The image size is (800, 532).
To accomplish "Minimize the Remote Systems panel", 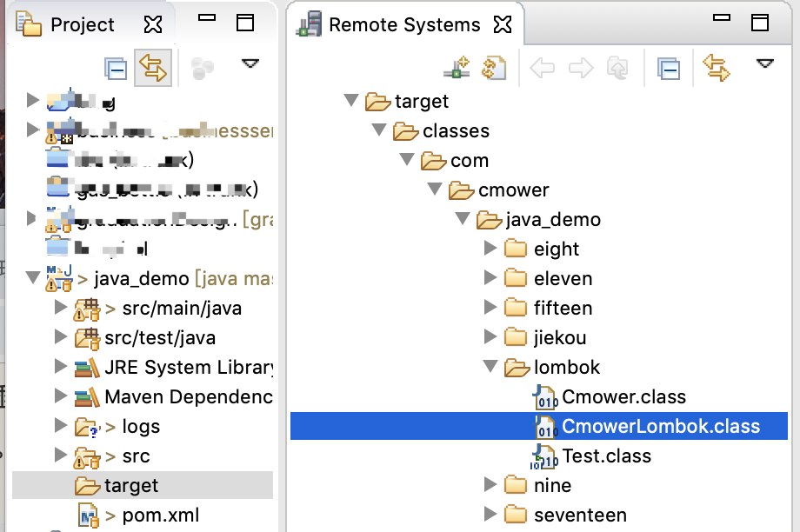I will click(x=722, y=18).
